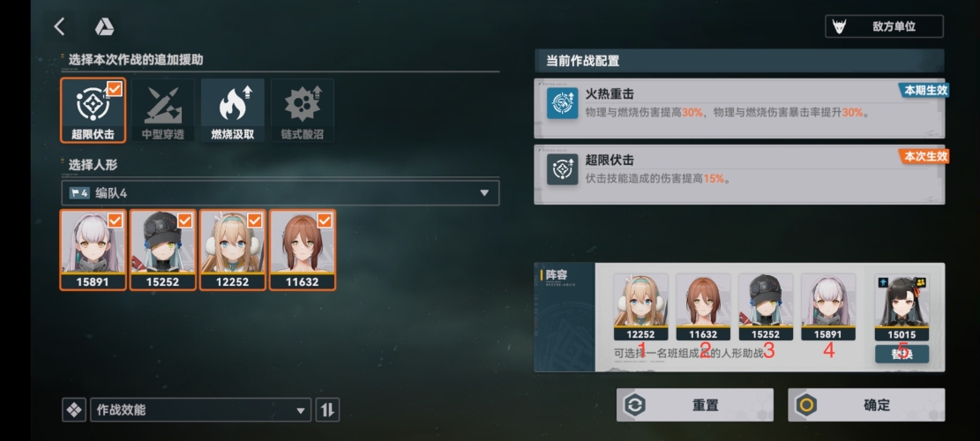
Task: Click the 重置 reset button
Action: pyautogui.click(x=695, y=405)
